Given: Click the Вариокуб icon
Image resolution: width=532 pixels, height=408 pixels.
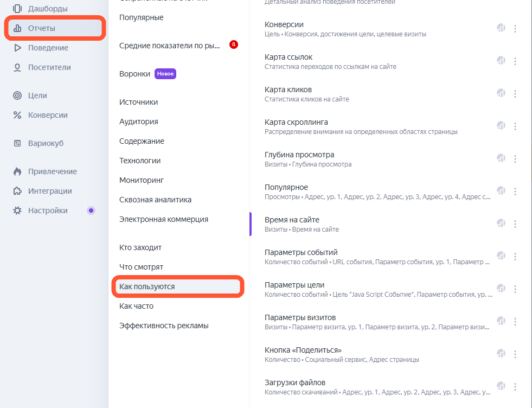Looking at the screenshot, I should [17, 143].
